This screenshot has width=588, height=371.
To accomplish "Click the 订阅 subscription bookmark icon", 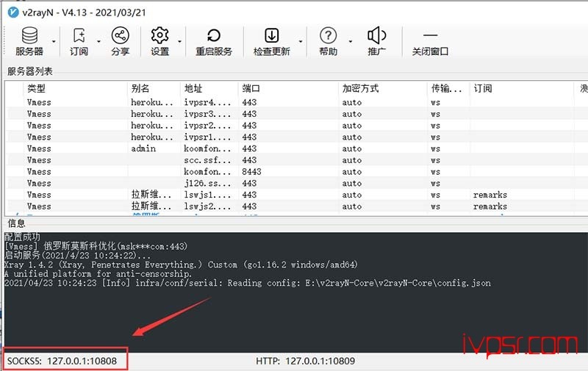I will coord(79,41).
